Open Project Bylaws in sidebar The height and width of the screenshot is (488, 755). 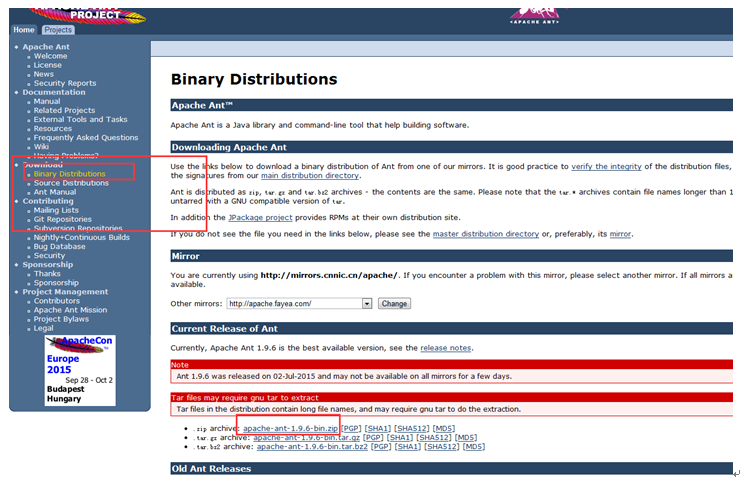(61, 319)
